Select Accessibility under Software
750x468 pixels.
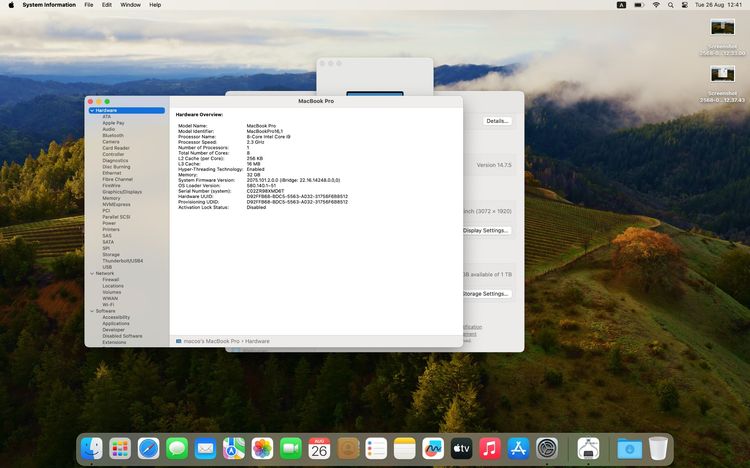pyautogui.click(x=116, y=317)
